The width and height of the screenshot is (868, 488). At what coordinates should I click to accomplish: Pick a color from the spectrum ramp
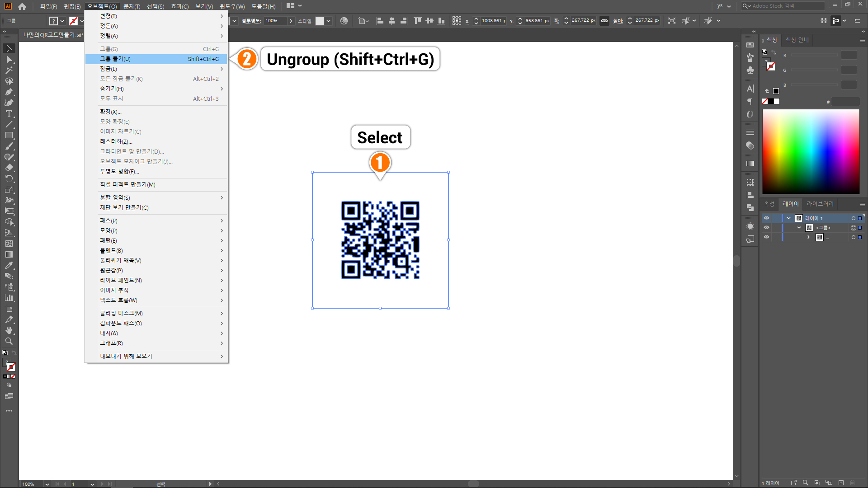[811, 151]
